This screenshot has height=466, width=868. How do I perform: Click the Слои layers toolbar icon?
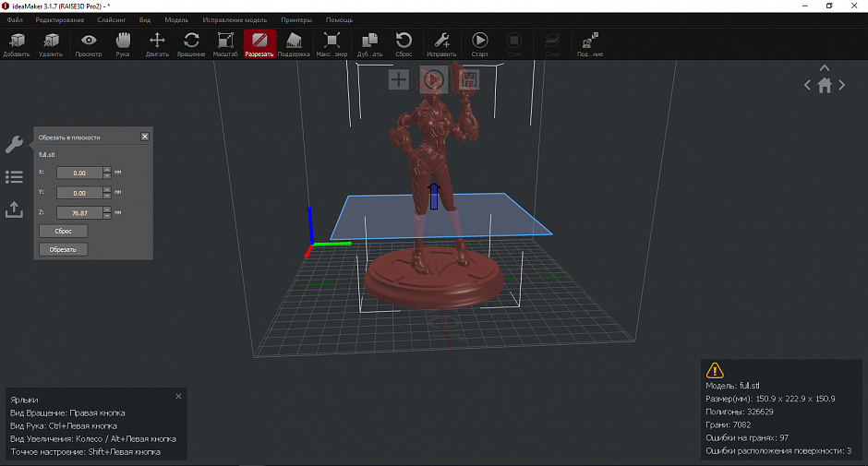(552, 44)
